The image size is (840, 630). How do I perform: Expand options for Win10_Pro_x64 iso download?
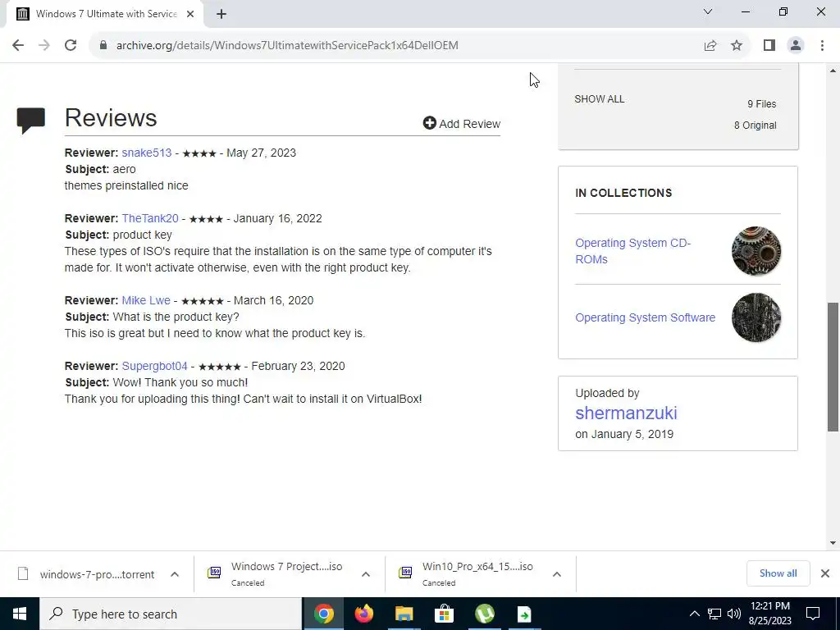pyautogui.click(x=557, y=574)
